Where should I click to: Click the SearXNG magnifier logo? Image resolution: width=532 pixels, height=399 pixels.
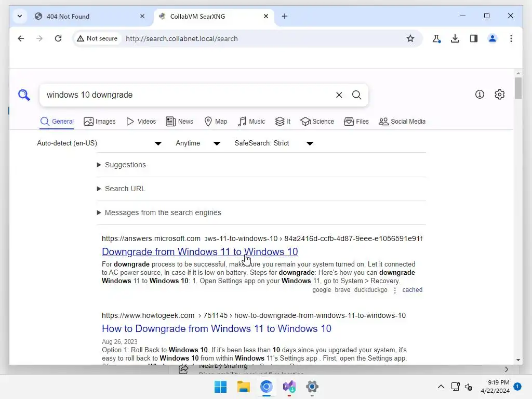[24, 95]
